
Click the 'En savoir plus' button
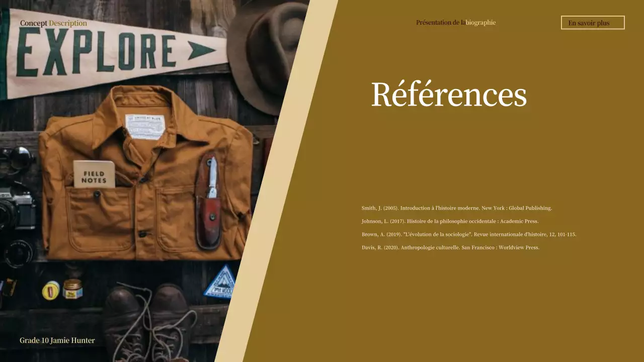[592, 23]
